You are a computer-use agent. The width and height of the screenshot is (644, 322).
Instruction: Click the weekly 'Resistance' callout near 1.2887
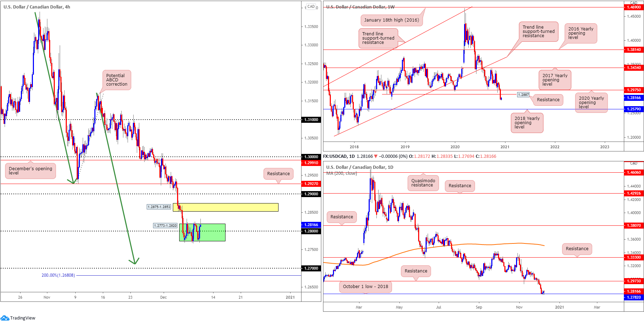click(x=548, y=100)
